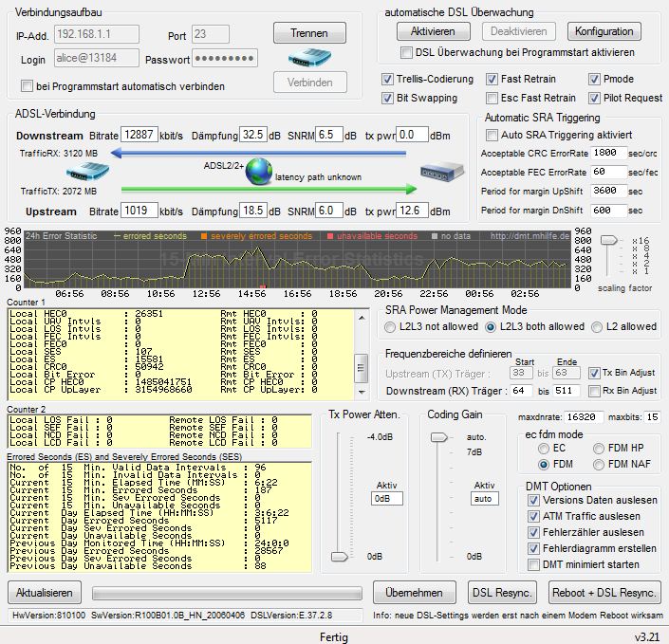Click the Deaktivieren button
Screen dimensions: 669x644
tap(519, 31)
